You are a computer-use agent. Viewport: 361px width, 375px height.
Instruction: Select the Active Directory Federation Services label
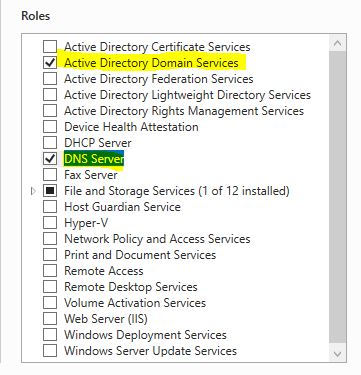point(159,79)
